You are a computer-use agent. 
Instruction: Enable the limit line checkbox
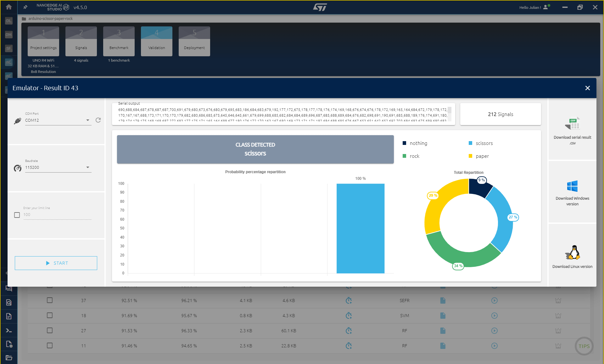coord(17,215)
